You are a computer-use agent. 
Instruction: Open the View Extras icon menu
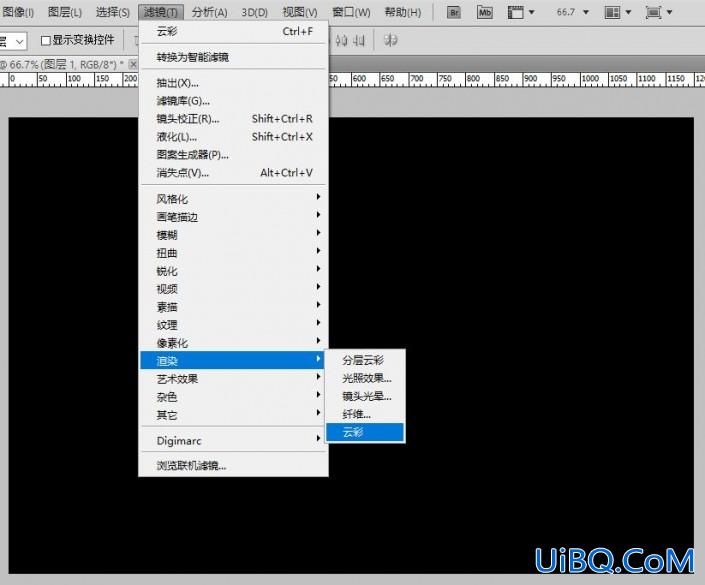tap(521, 12)
